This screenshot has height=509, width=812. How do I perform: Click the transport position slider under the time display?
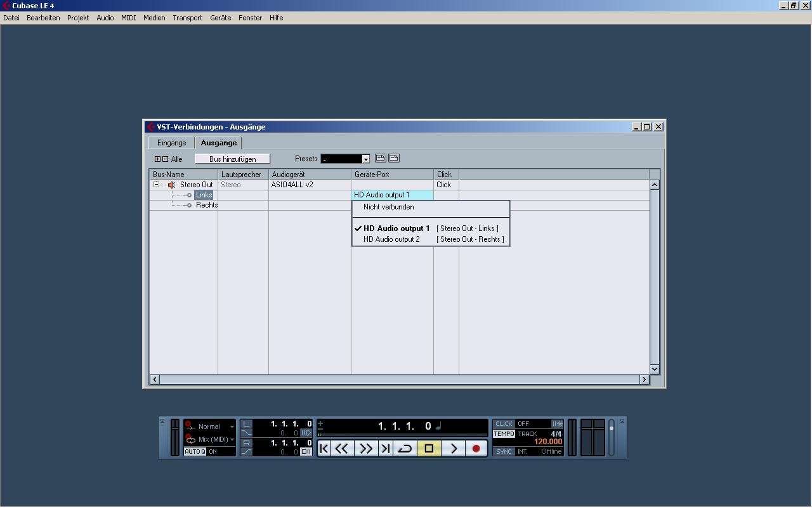pos(402,435)
